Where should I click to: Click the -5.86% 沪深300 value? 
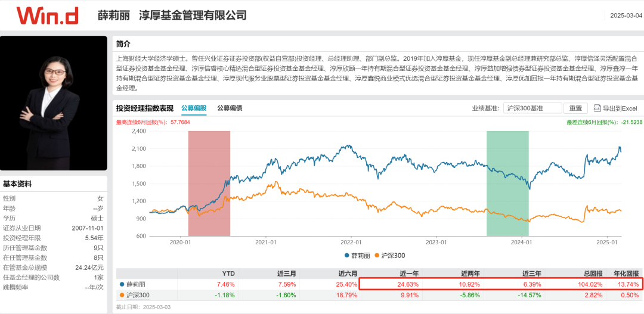(x=469, y=295)
